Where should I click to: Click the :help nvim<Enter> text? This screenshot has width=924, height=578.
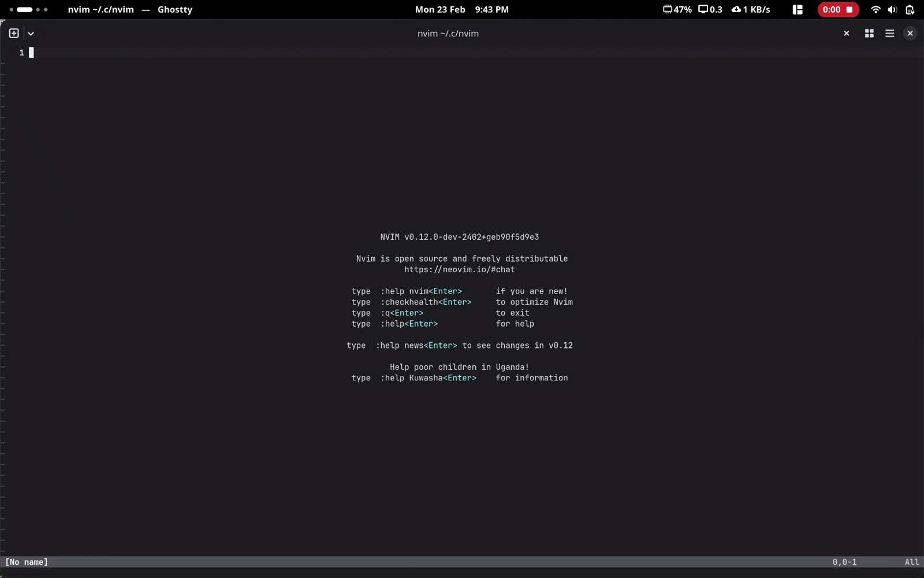tap(421, 291)
